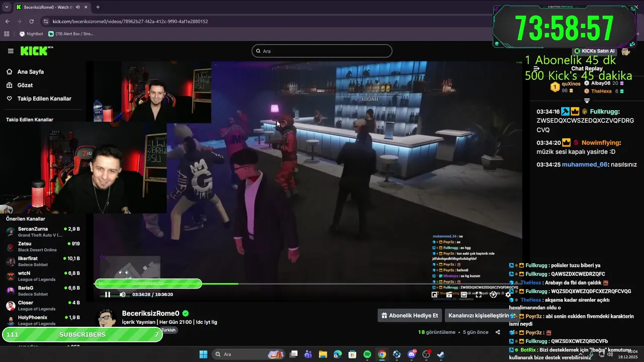The image size is (644, 362).
Task: Click muhammed_66 username in chat replay
Action: [x=585, y=165]
